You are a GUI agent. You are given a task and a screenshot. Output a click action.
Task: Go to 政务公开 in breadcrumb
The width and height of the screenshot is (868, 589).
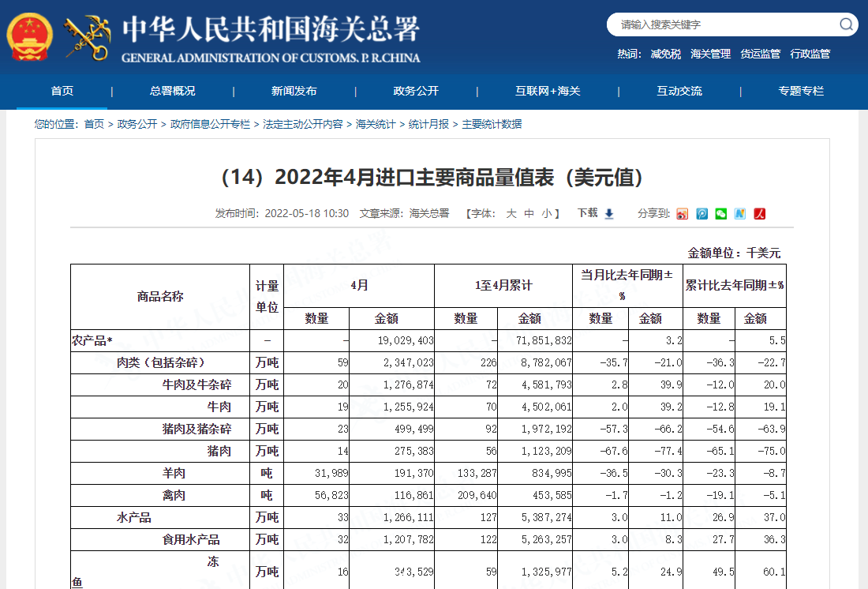coord(137,124)
